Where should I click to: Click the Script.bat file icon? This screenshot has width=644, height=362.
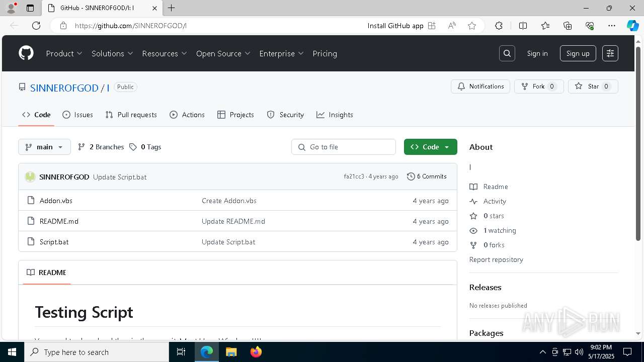[31, 242]
